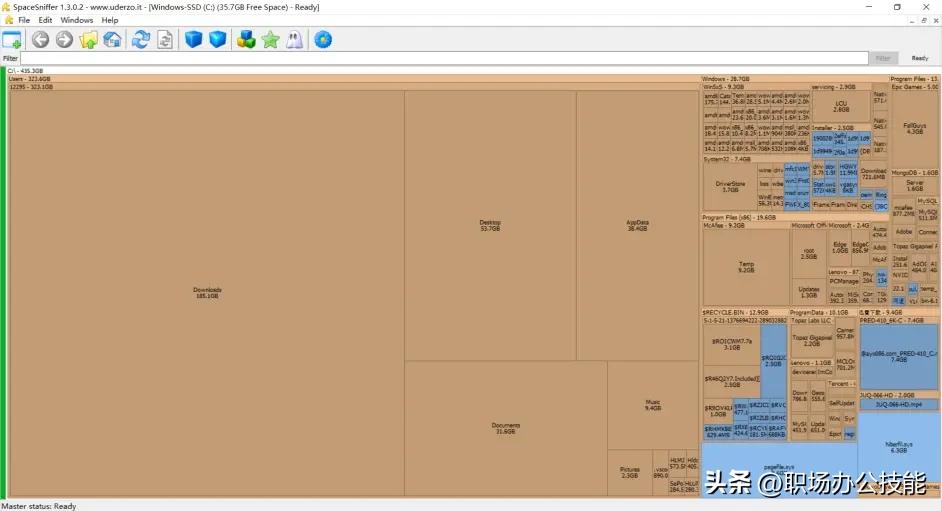Select the AppData 38.4GB block
Viewport: 942px width, 511px height.
[637, 225]
